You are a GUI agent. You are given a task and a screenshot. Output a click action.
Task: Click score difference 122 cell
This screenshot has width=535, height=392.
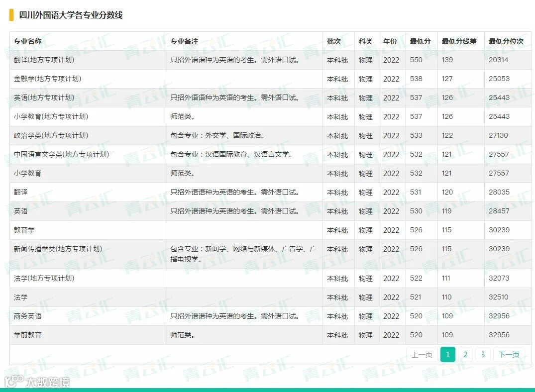[x=447, y=136]
